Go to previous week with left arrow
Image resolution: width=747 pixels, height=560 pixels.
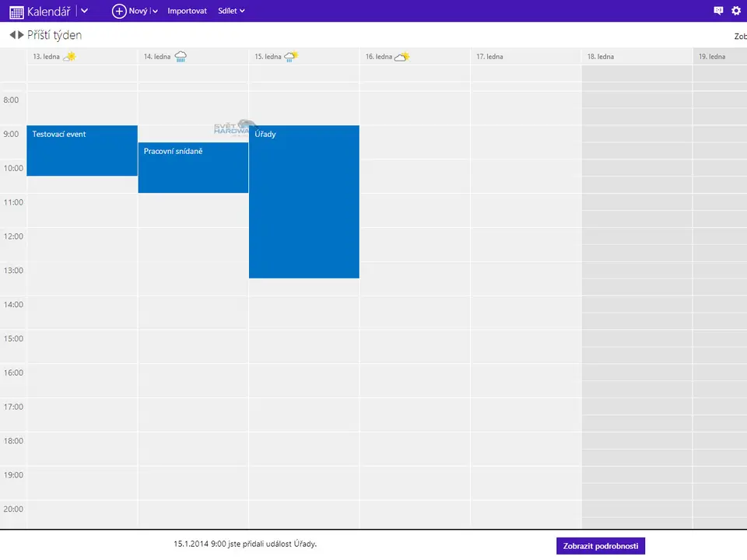[x=12, y=35]
